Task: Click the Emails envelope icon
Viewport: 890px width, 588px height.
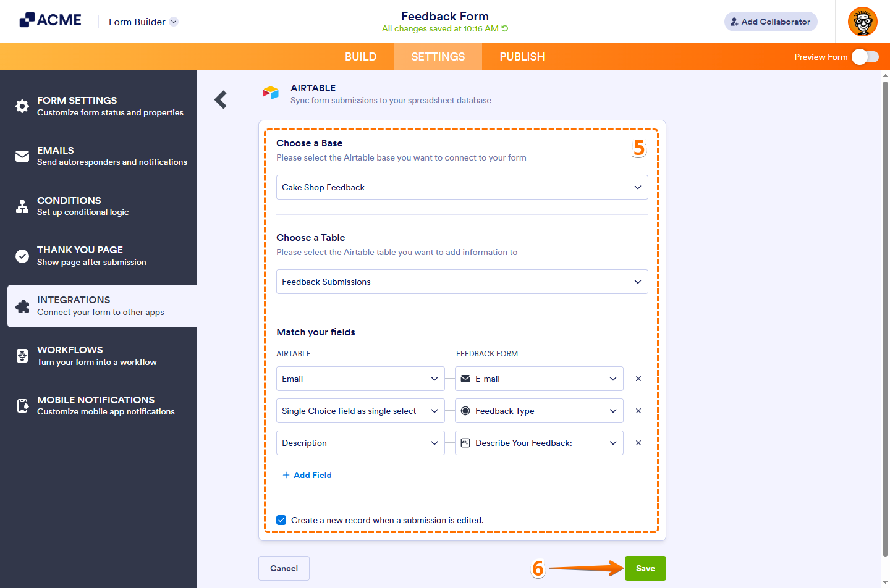Action: click(22, 156)
